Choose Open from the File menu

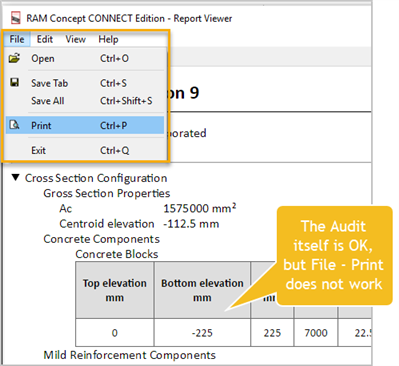point(85,58)
